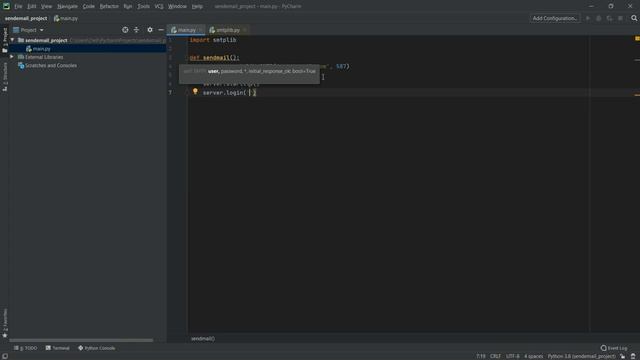This screenshot has height=360, width=640.
Task: Click Python 3.8 interpreter selector
Action: click(581, 356)
